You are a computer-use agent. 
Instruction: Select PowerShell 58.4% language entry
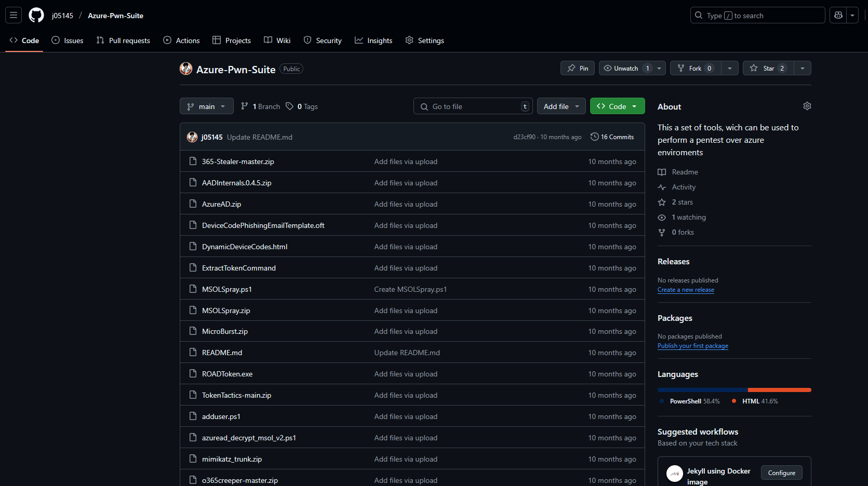pos(690,401)
